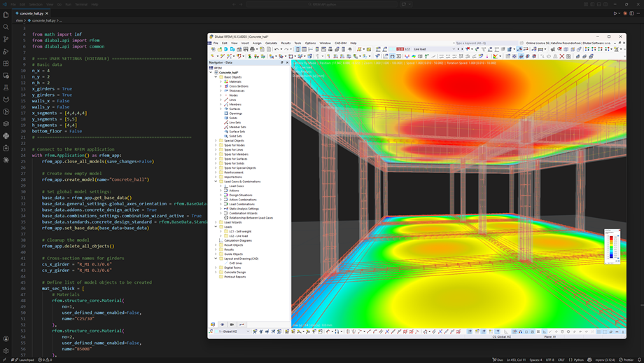Open the RFEM File menu
Screen dimensions: 644x363
[x=216, y=43]
